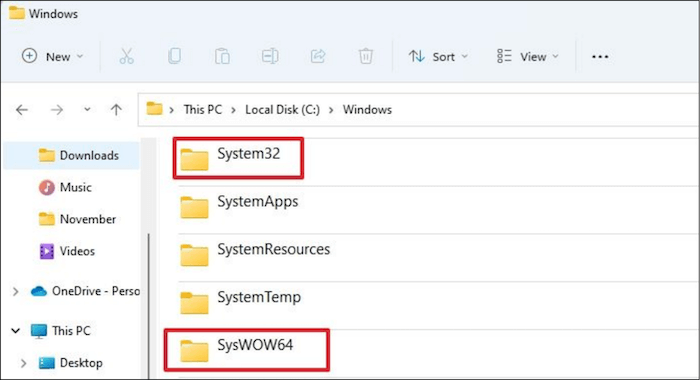Select the System32 folder
700x380 pixels.
pos(238,158)
